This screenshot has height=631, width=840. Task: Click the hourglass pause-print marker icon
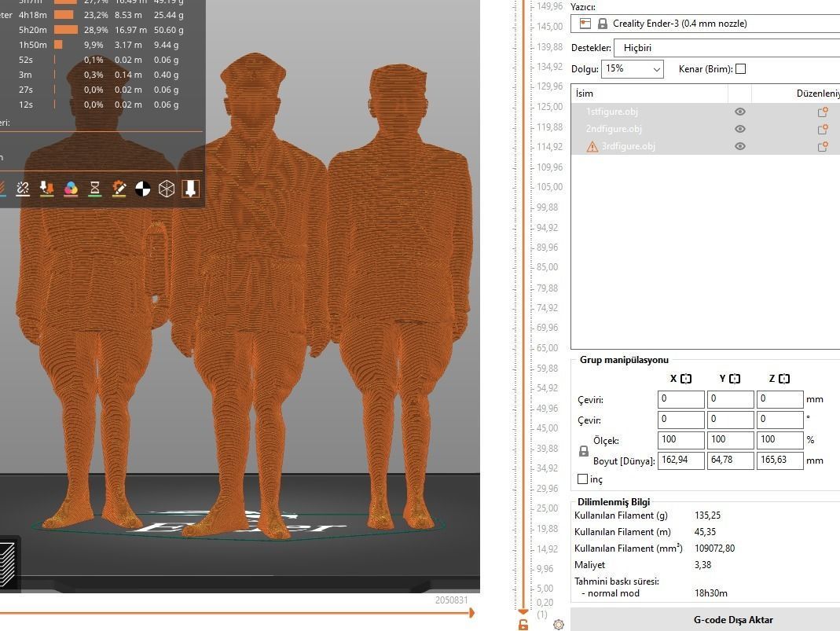(94, 189)
